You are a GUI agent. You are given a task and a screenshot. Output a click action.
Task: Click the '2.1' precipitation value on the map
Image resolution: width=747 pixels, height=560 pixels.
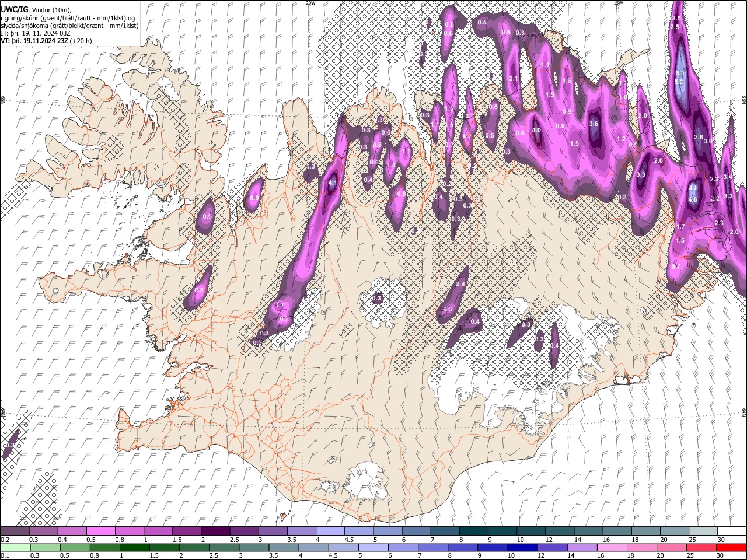514,78
